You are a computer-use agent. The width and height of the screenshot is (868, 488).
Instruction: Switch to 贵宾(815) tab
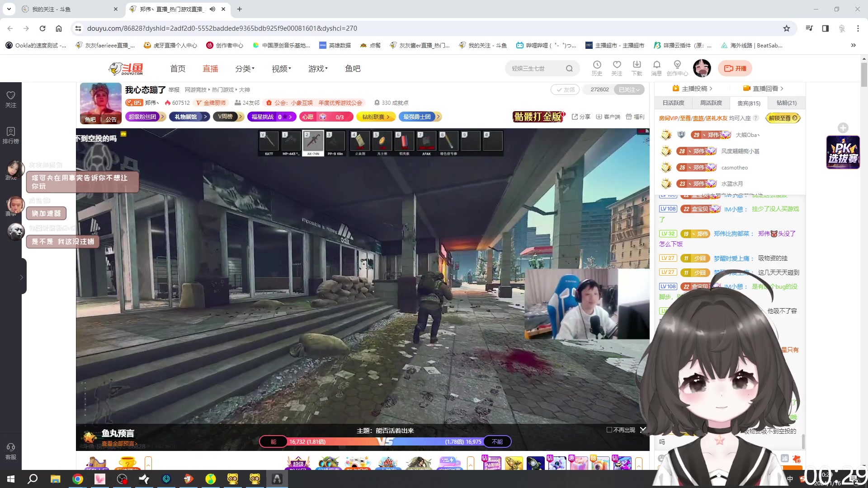coord(749,103)
